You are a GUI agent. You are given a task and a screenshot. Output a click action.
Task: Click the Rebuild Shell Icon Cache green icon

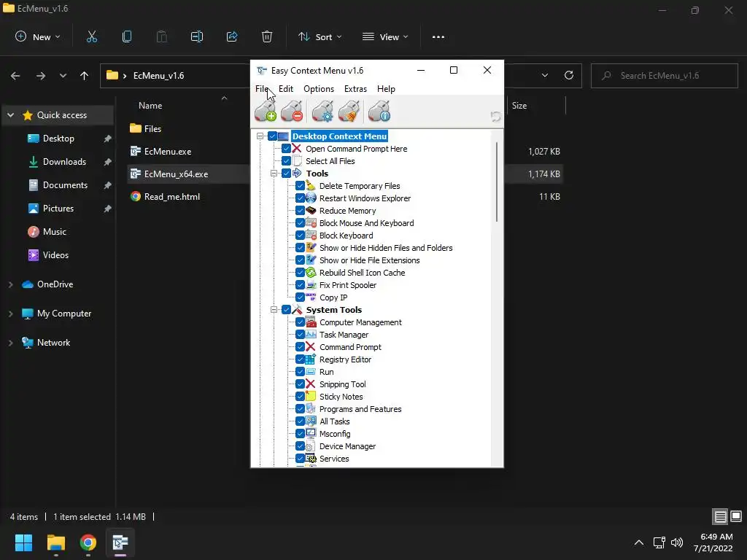coord(311,273)
